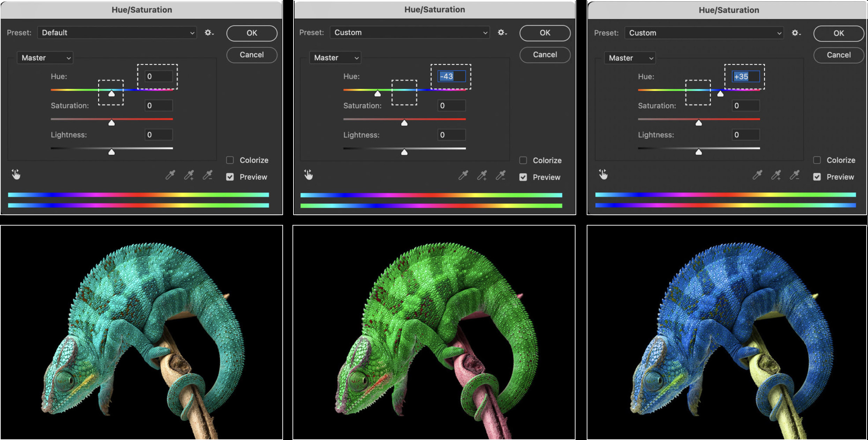Focus the Lightness value field in Hue +35 dialog
Image resolution: width=868 pixels, height=440 pixels.
click(x=746, y=135)
